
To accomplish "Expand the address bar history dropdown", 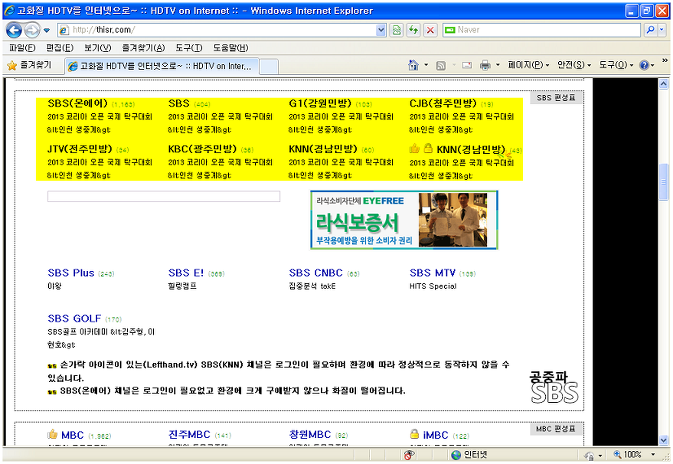I will pyautogui.click(x=381, y=30).
